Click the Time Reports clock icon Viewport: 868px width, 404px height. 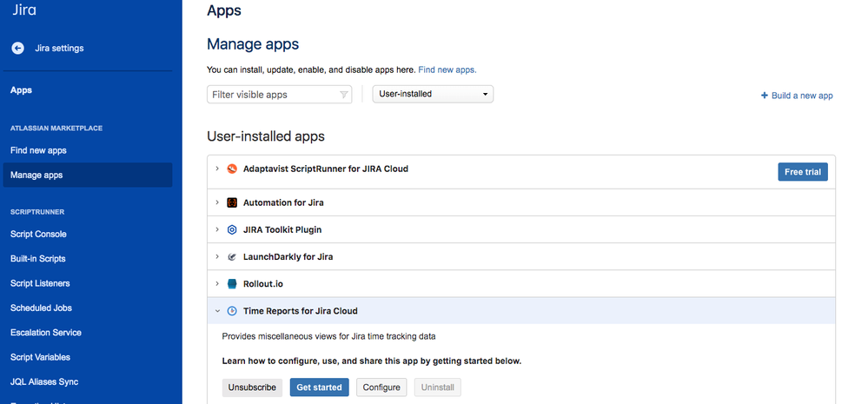pyautogui.click(x=232, y=311)
